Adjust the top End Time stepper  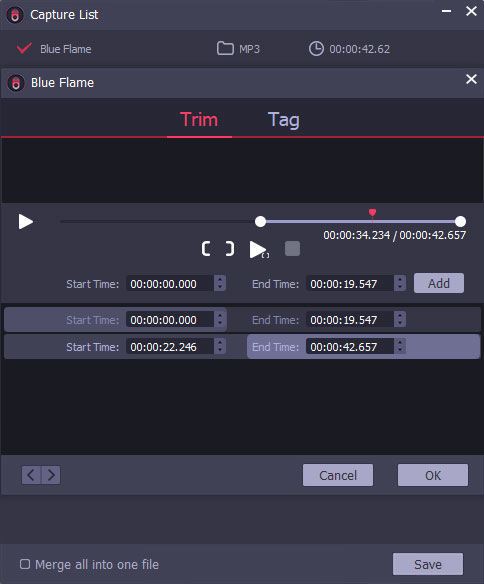[x=400, y=283]
